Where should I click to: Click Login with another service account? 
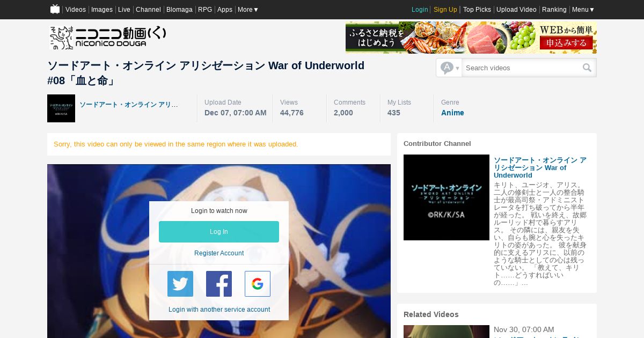point(219,310)
